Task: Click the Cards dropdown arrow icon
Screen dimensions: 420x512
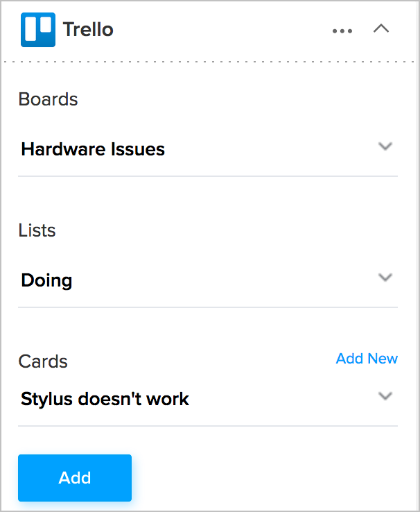Action: (385, 396)
